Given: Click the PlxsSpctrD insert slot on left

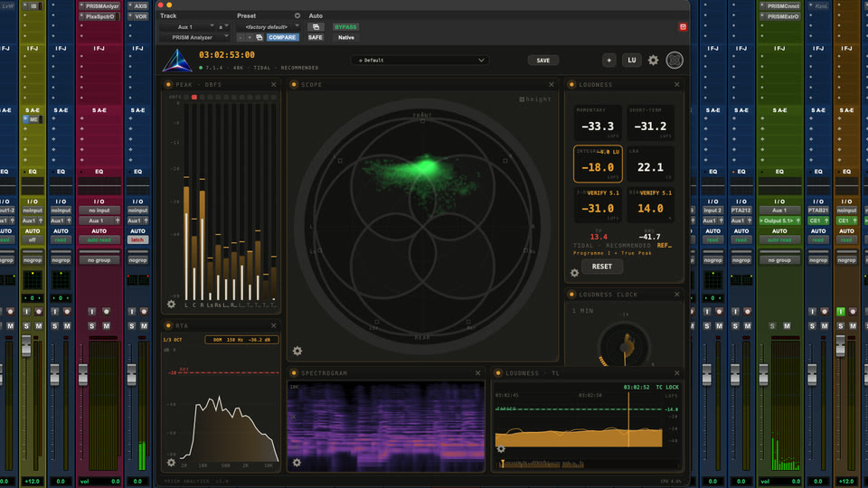Looking at the screenshot, I should pyautogui.click(x=99, y=16).
